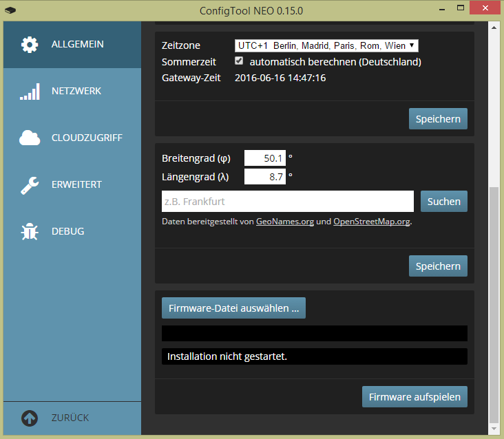This screenshot has height=439, width=504.
Task: Click the scrollbar up arrow
Action: click(494, 28)
